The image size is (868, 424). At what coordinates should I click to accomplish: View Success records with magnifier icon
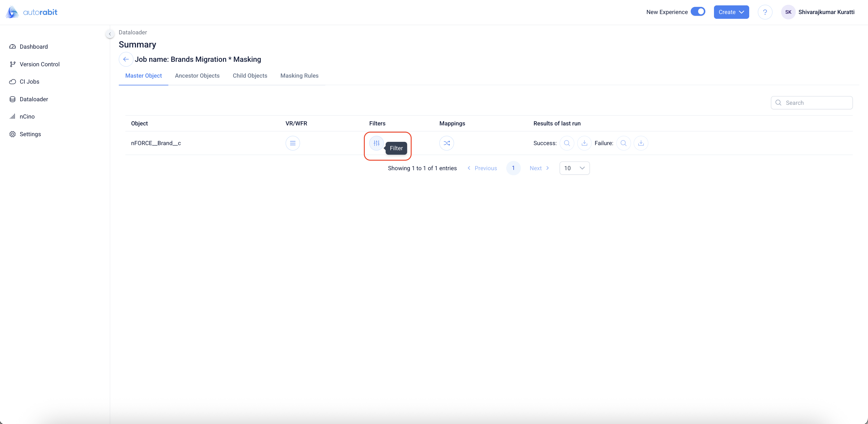pyautogui.click(x=567, y=143)
